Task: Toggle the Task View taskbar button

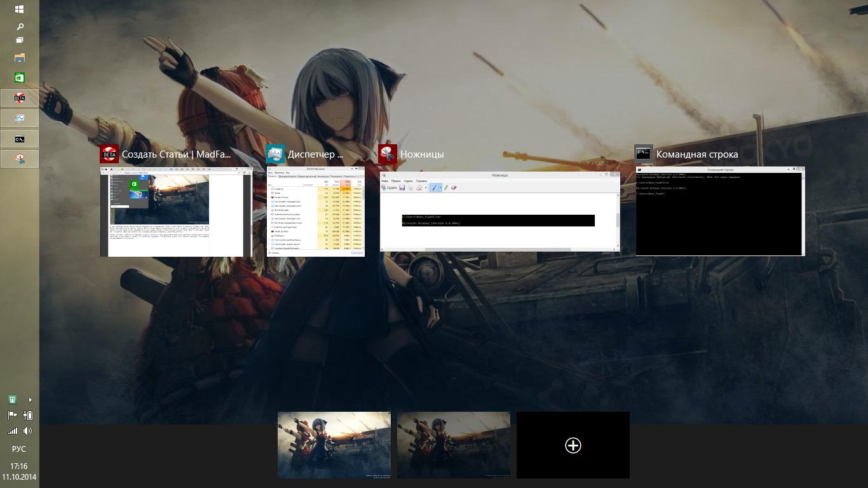Action: coord(20,41)
